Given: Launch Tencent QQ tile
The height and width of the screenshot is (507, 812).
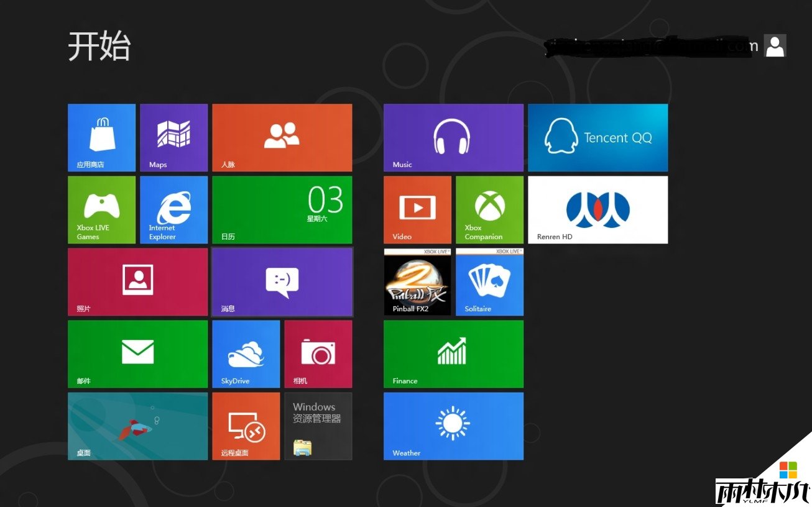Looking at the screenshot, I should (x=597, y=137).
